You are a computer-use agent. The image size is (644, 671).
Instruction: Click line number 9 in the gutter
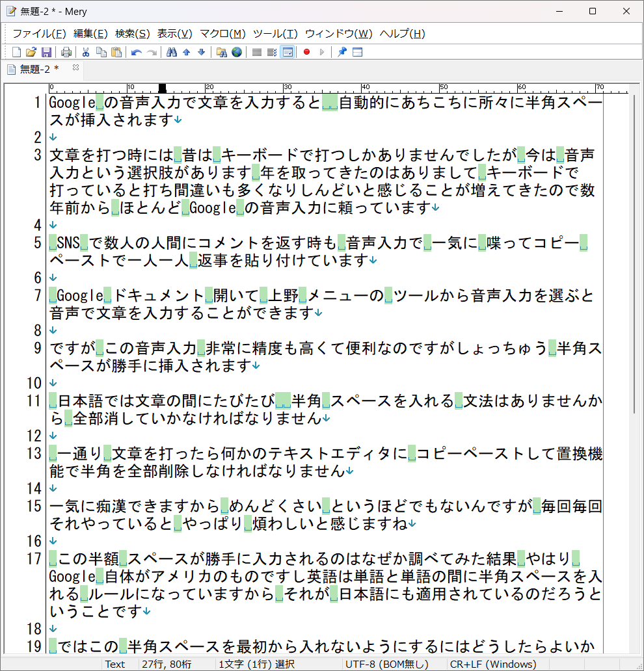(37, 348)
